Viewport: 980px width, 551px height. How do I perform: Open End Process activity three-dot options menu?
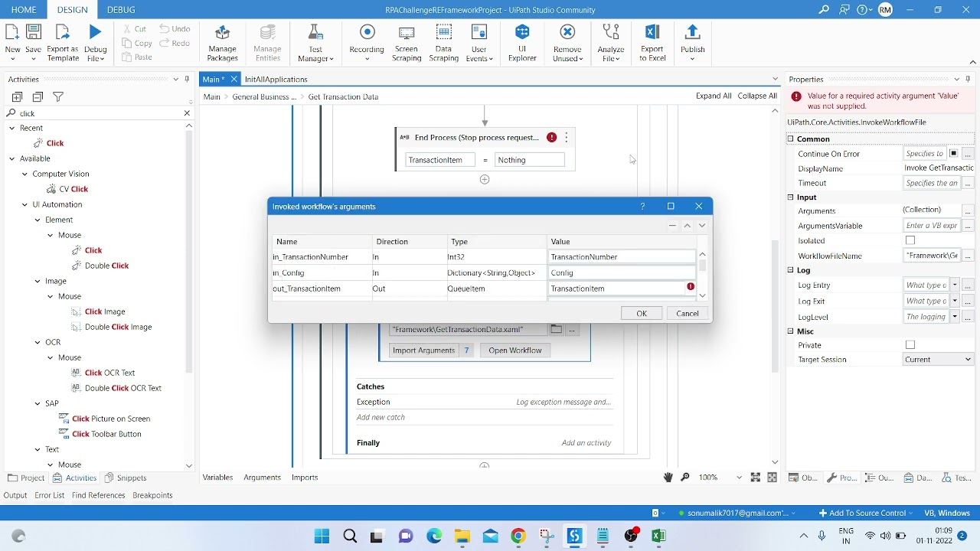point(567,138)
